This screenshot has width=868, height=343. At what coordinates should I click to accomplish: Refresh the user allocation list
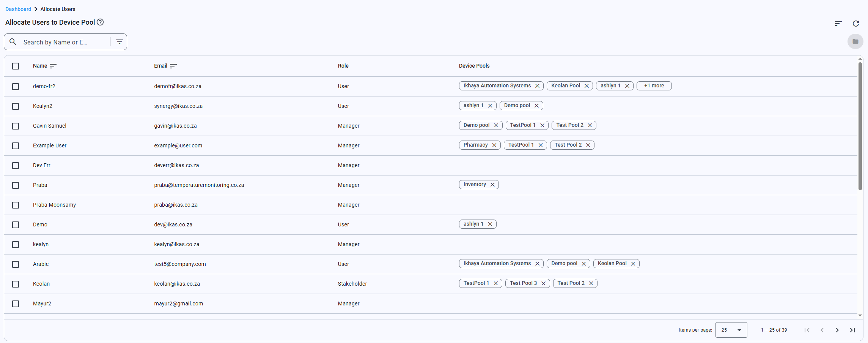click(x=855, y=24)
